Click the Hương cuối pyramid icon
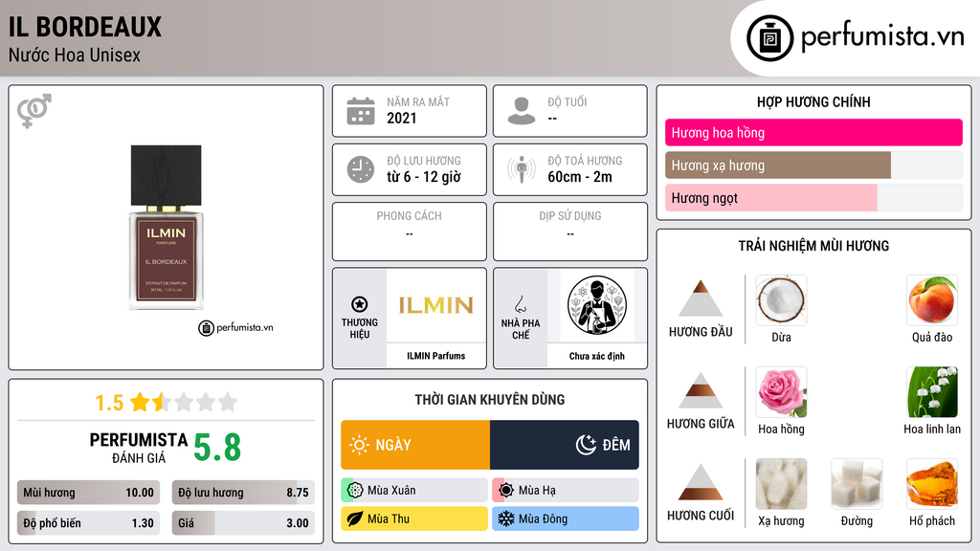The height and width of the screenshot is (551, 980). point(701,482)
